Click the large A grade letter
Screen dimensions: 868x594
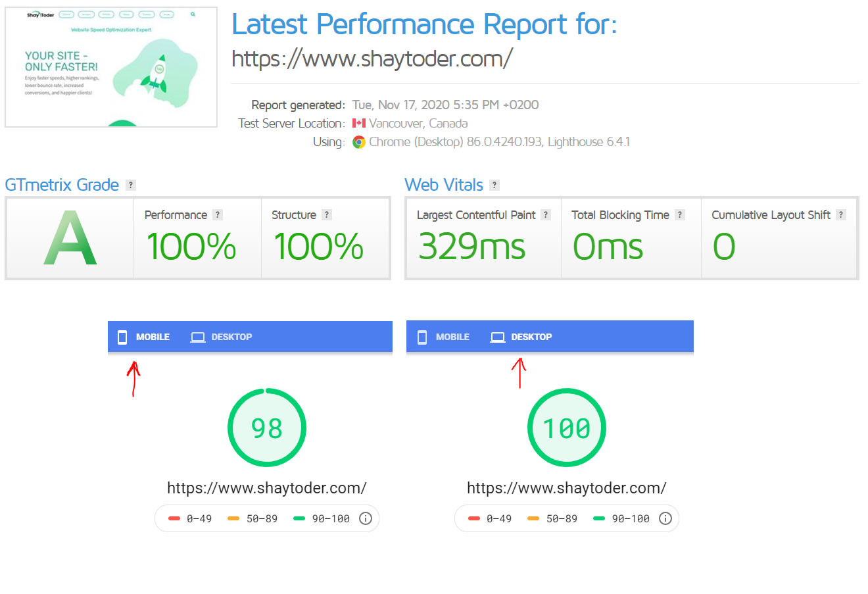tap(70, 238)
